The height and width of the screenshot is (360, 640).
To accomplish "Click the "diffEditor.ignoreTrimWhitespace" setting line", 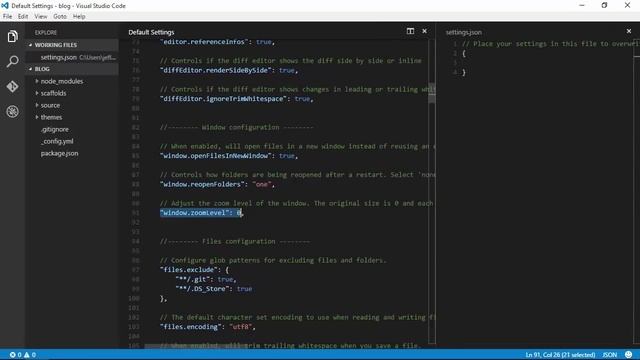I will point(236,99).
